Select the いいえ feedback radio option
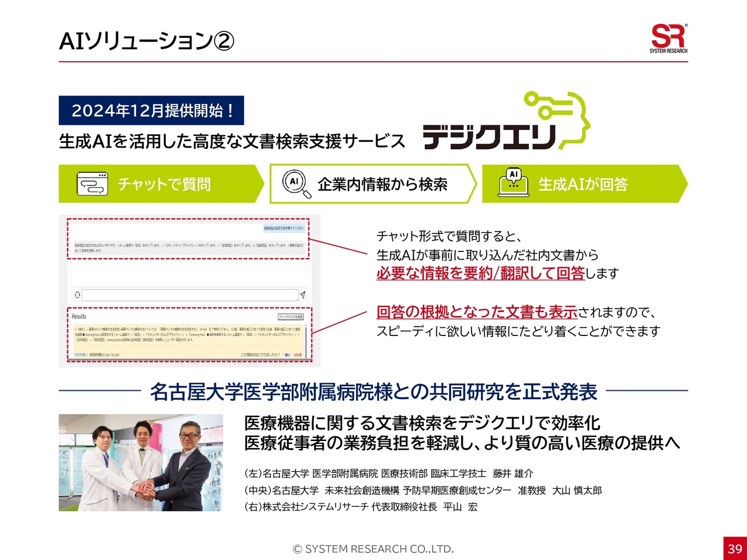Image resolution: width=747 pixels, height=560 pixels. pyautogui.click(x=297, y=355)
